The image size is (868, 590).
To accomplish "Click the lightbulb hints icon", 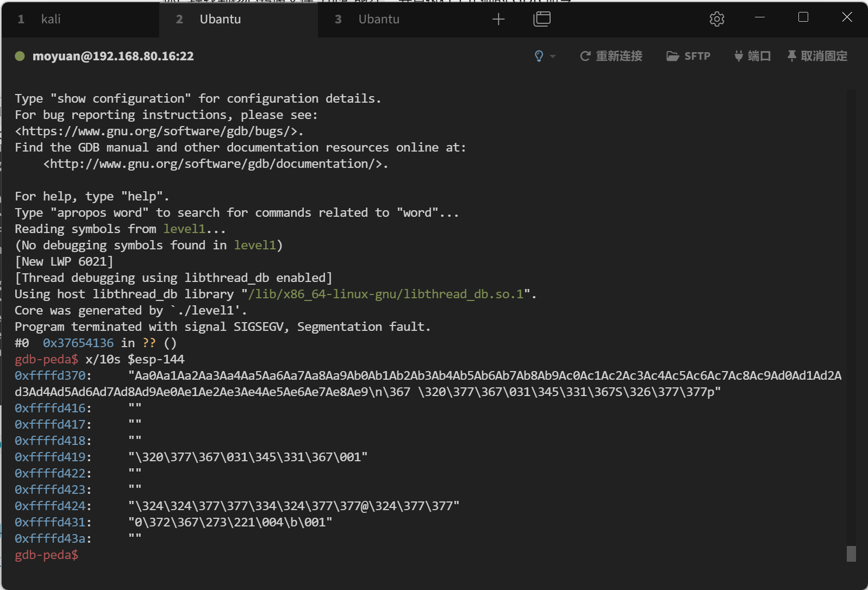I will [x=539, y=56].
